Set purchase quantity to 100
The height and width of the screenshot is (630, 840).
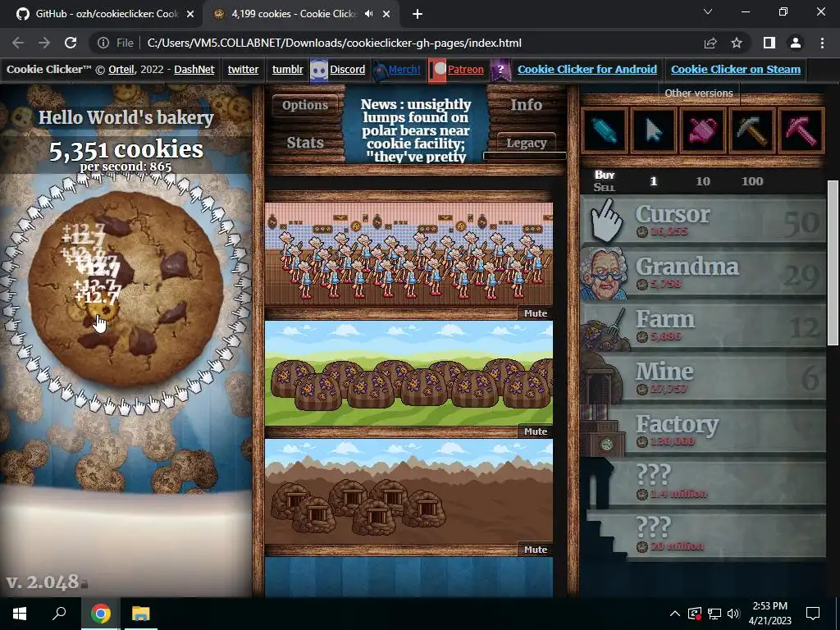coord(752,181)
